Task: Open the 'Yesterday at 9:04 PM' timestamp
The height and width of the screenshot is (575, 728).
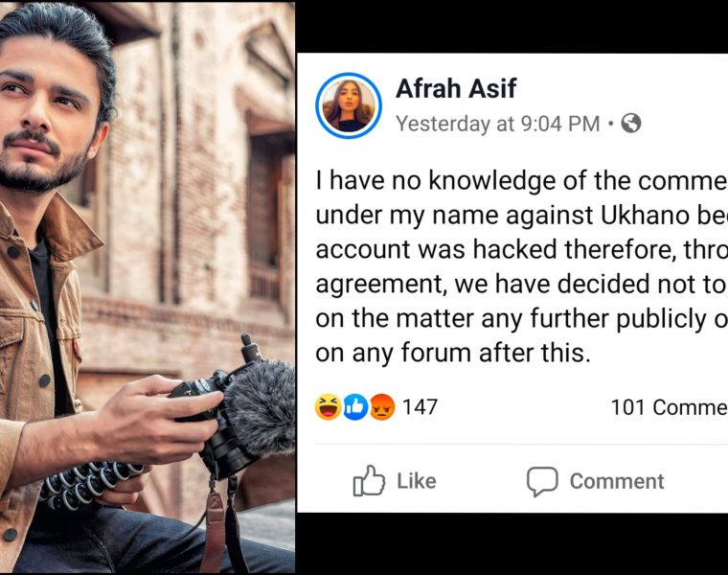Action: coord(497,124)
